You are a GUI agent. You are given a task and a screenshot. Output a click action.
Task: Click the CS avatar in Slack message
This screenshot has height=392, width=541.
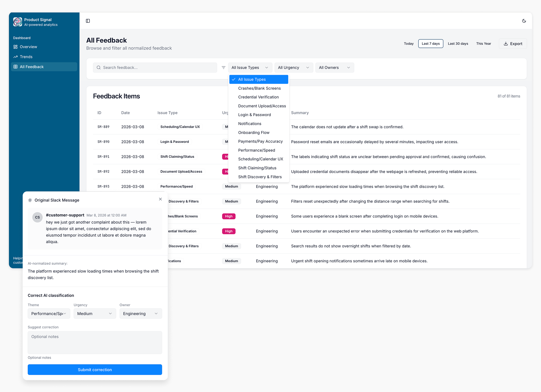click(x=37, y=217)
